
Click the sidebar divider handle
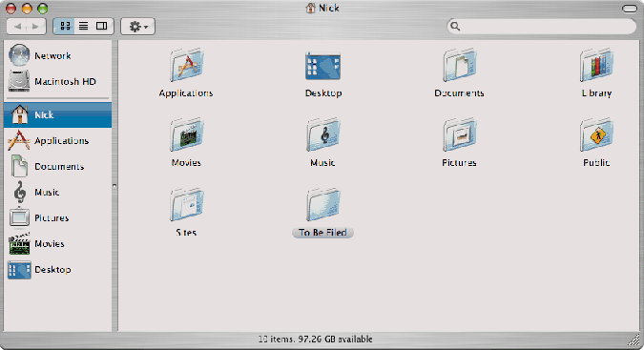[114, 186]
